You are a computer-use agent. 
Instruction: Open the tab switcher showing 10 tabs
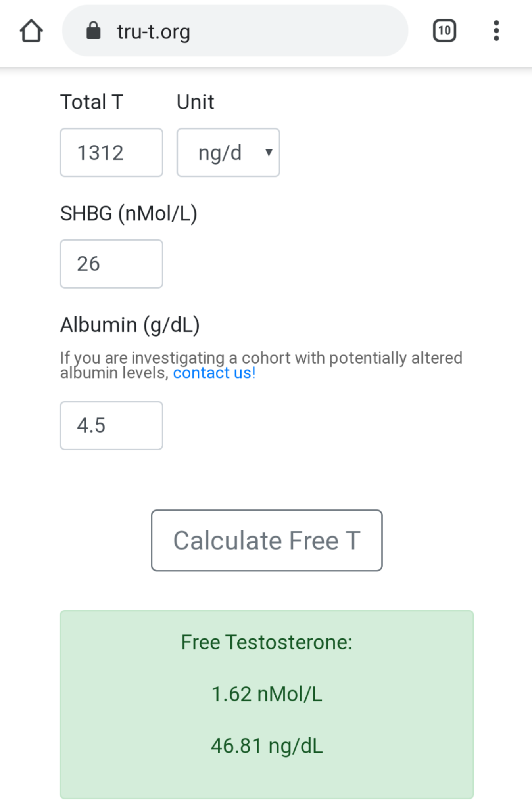(x=444, y=31)
